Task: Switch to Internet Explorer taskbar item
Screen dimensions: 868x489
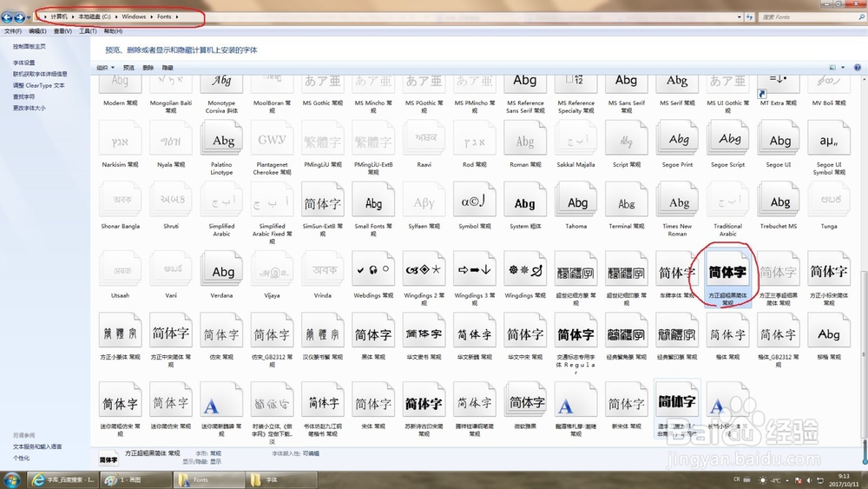Action: (x=64, y=479)
